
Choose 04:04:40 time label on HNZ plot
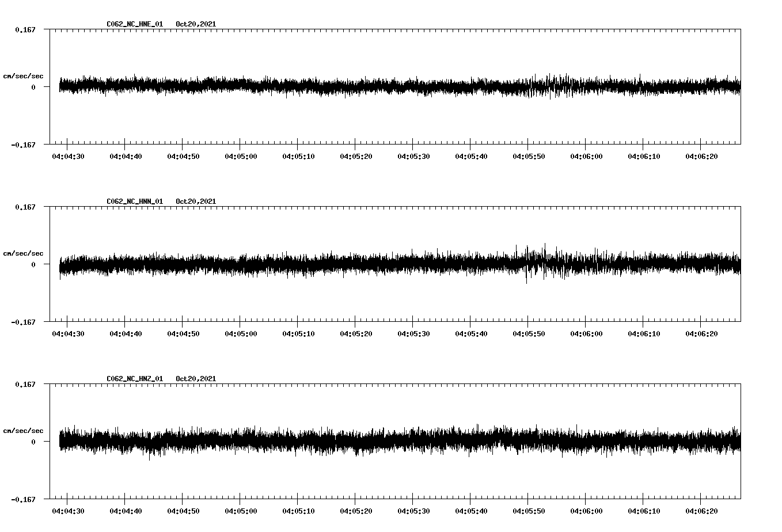tap(126, 511)
